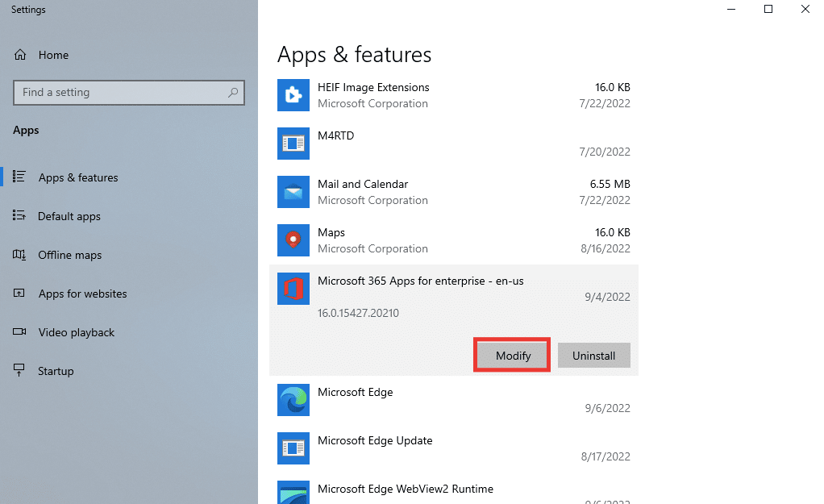Select Apps for websites in sidebar
This screenshot has width=824, height=504.
tap(82, 294)
